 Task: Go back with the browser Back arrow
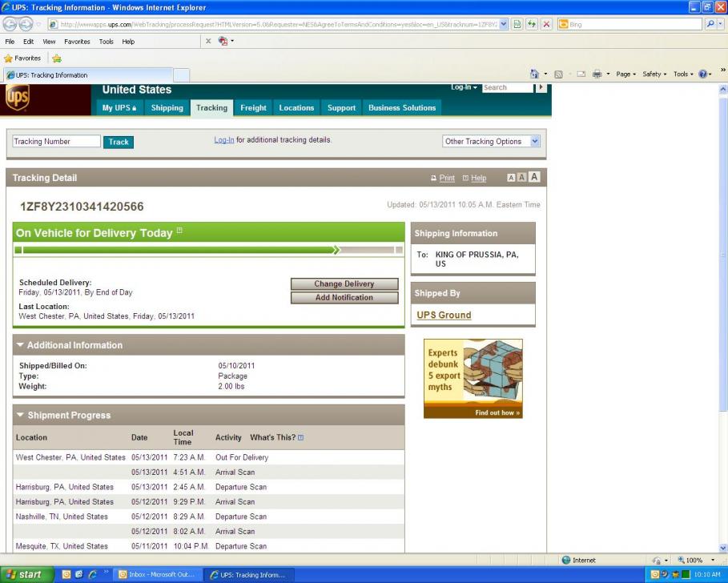point(10,24)
